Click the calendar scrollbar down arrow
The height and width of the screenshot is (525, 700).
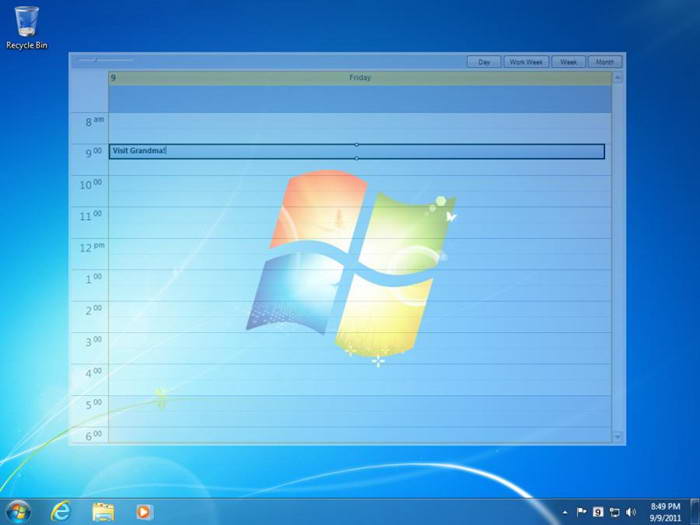pyautogui.click(x=618, y=437)
